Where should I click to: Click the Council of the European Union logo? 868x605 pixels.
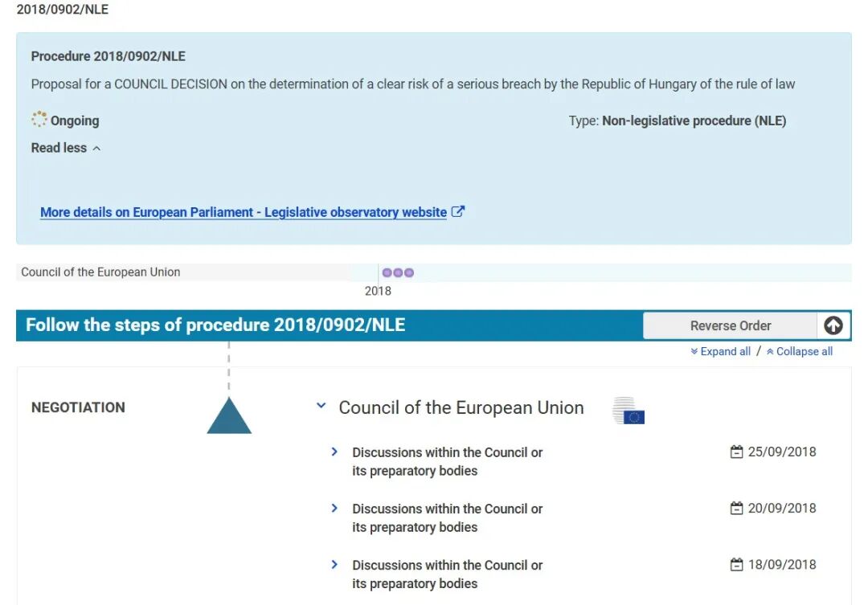pyautogui.click(x=628, y=411)
